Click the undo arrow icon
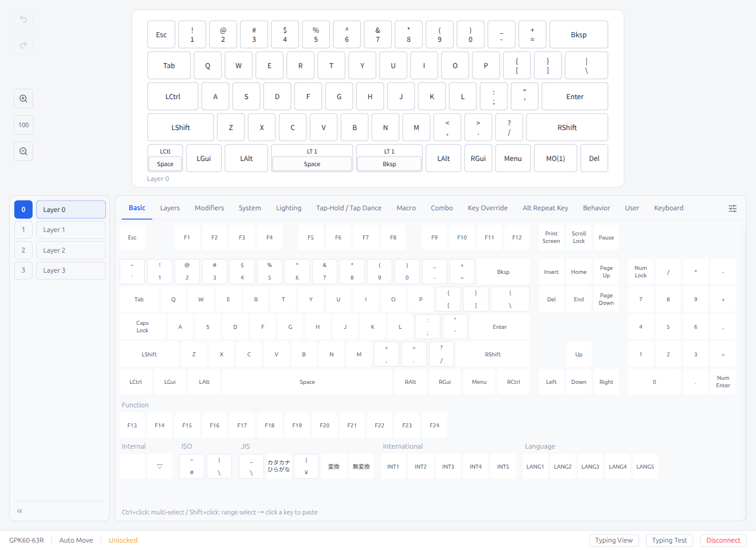756x550 pixels. 23,19
